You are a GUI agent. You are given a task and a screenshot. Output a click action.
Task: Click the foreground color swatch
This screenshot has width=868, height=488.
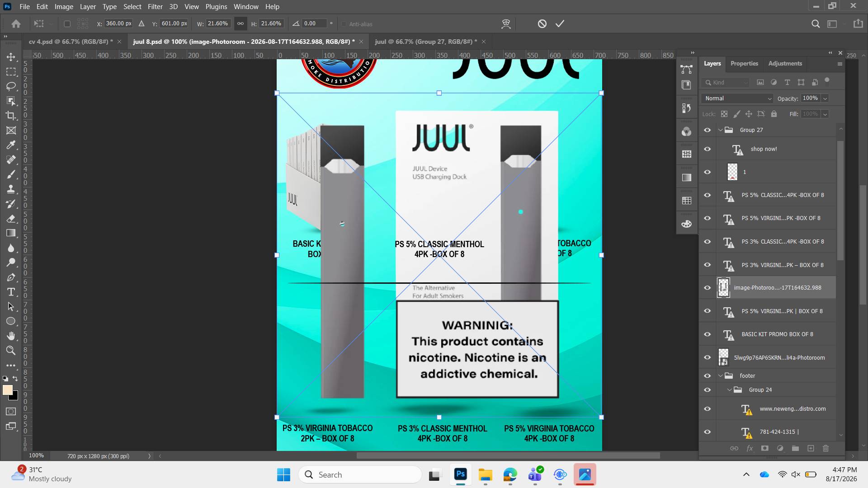tap(8, 390)
